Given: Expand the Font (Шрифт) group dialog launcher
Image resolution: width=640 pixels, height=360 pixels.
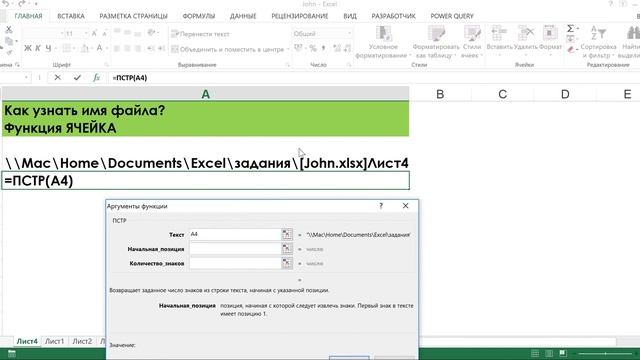Looking at the screenshot, I should [107, 64].
